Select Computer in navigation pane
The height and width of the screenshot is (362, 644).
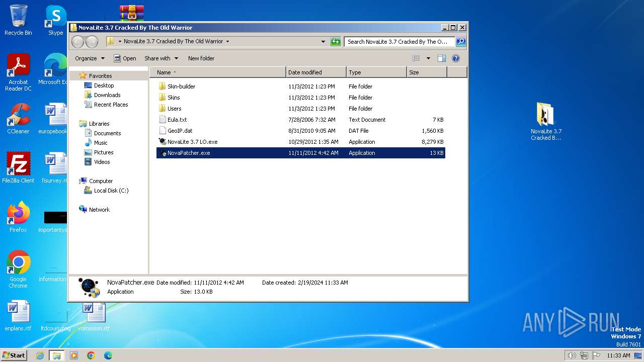tap(101, 181)
